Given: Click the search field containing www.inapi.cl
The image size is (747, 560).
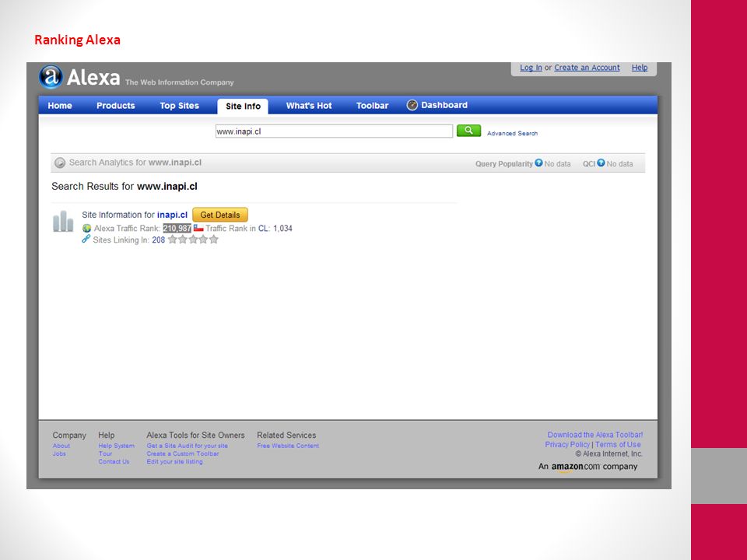Looking at the screenshot, I should coord(334,131).
